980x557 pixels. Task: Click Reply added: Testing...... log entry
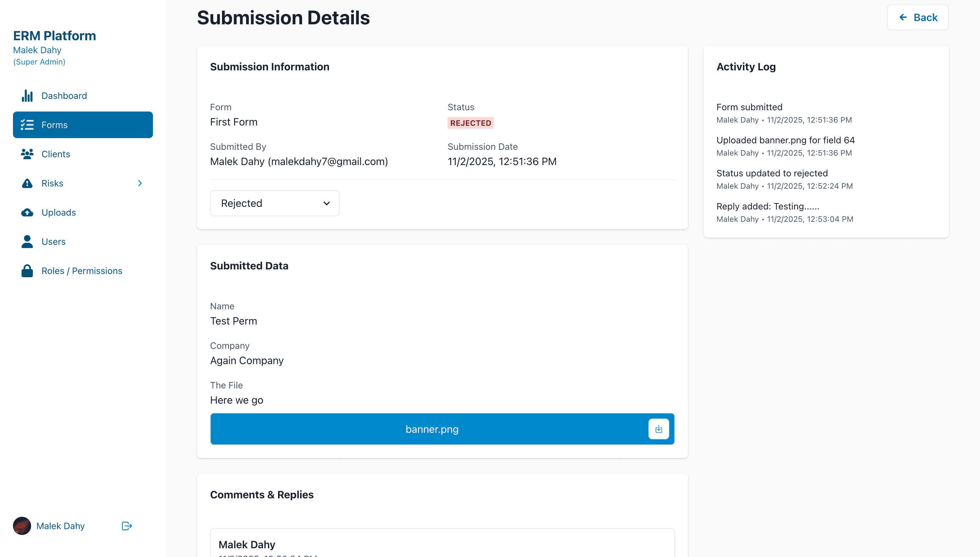[x=768, y=206]
